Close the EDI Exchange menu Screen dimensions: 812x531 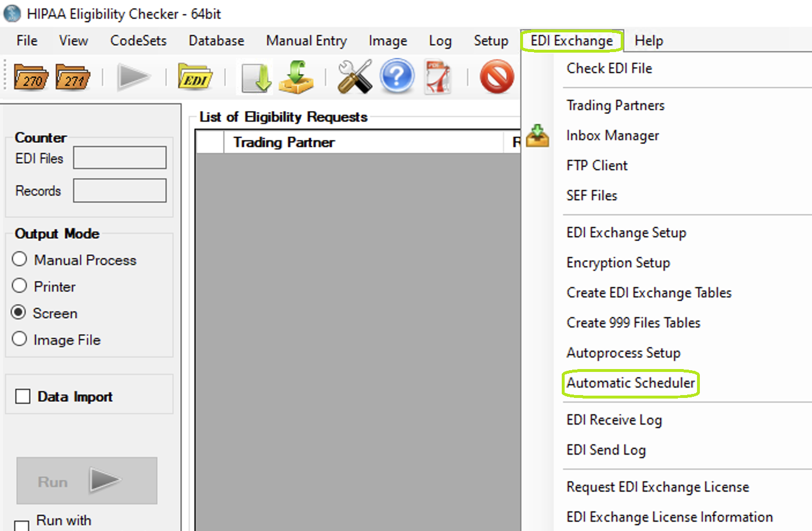point(572,40)
